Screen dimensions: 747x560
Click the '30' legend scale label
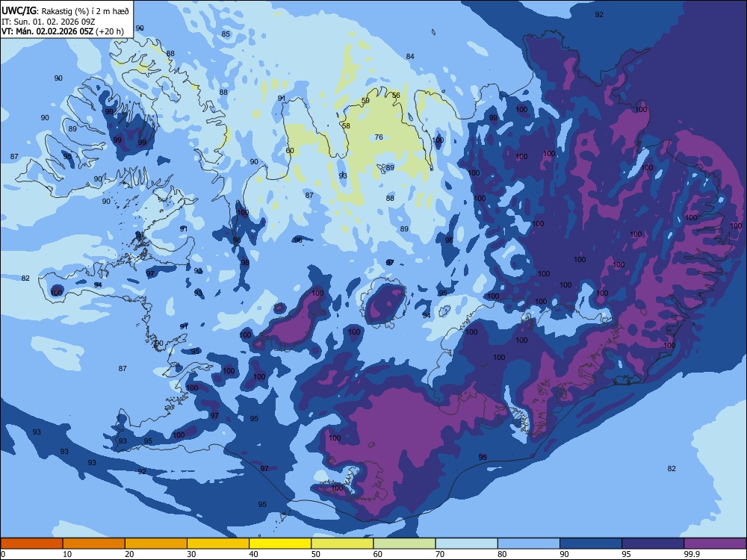191,554
